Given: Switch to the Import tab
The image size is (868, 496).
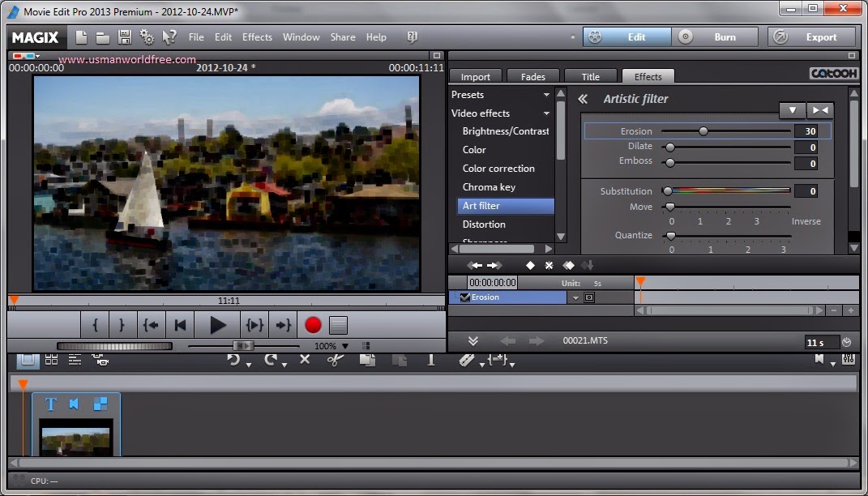Looking at the screenshot, I should click(476, 77).
